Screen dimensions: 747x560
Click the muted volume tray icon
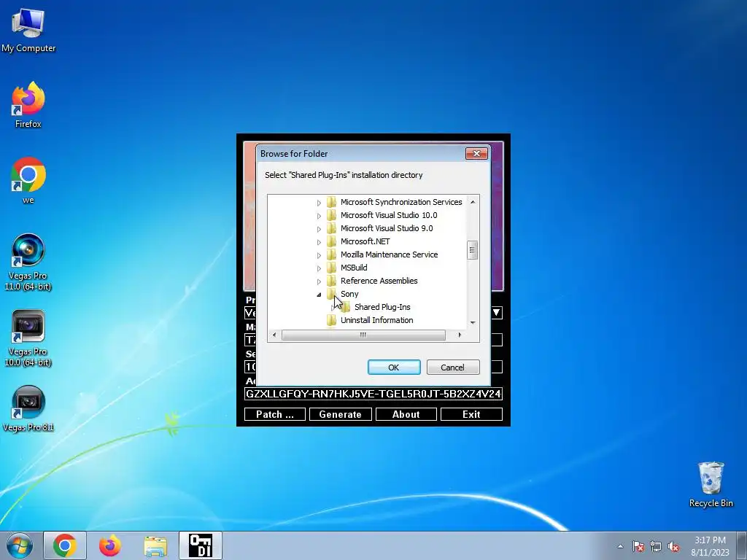(x=673, y=547)
